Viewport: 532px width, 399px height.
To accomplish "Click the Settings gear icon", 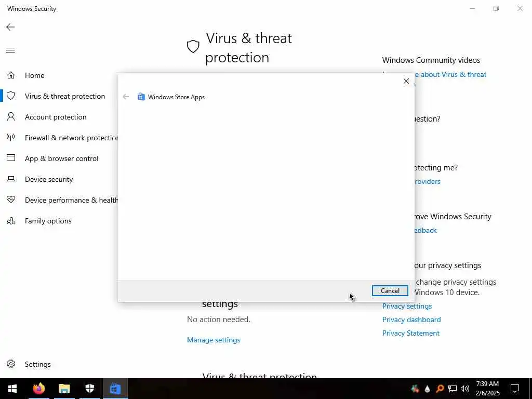I will [x=11, y=364].
